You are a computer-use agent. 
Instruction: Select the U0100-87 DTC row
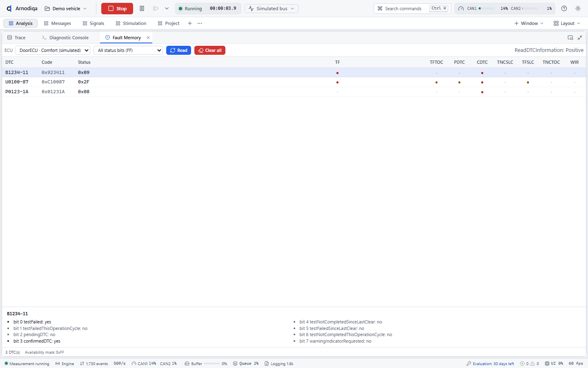[x=294, y=82]
